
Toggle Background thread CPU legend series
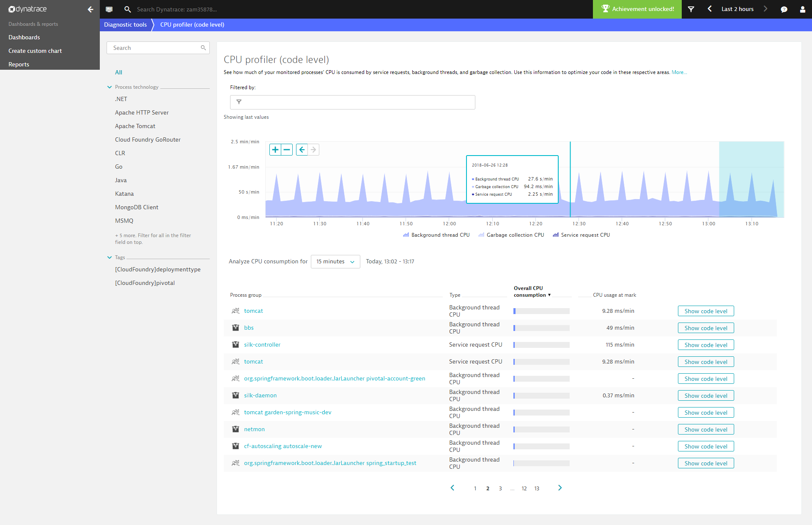coord(436,235)
